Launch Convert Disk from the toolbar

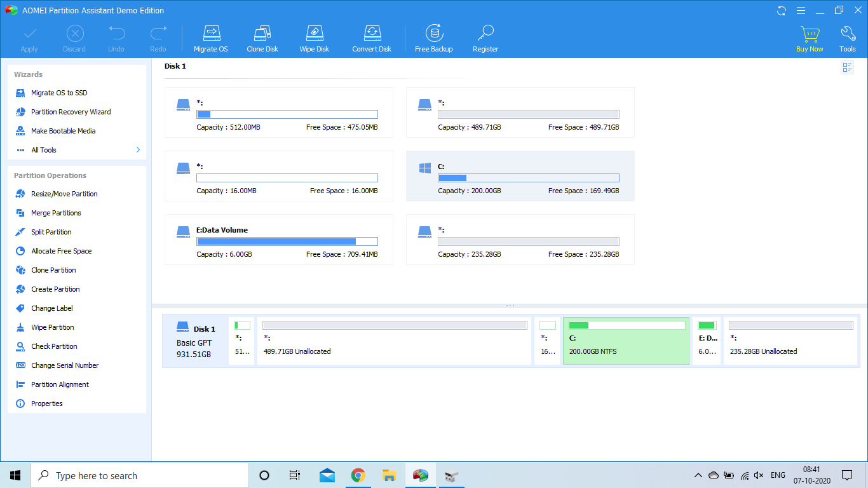372,39
